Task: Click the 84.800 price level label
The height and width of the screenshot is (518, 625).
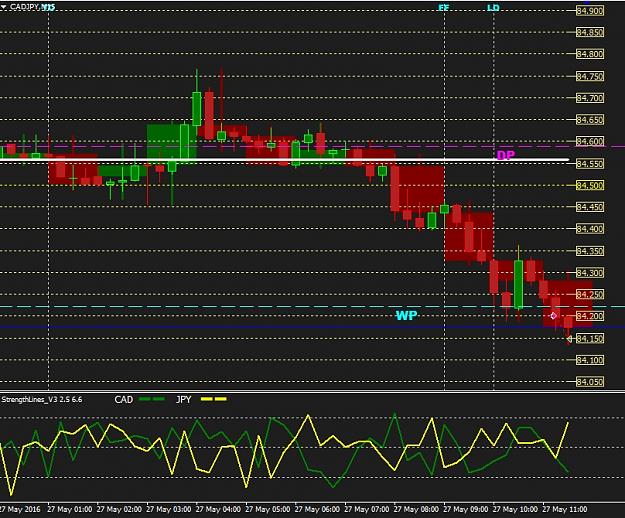Action: [590, 54]
